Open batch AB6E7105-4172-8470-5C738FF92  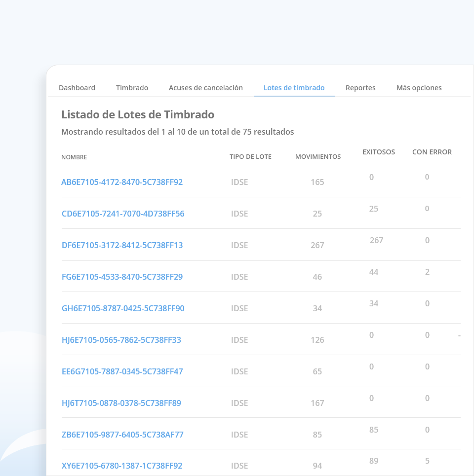pyautogui.click(x=122, y=182)
